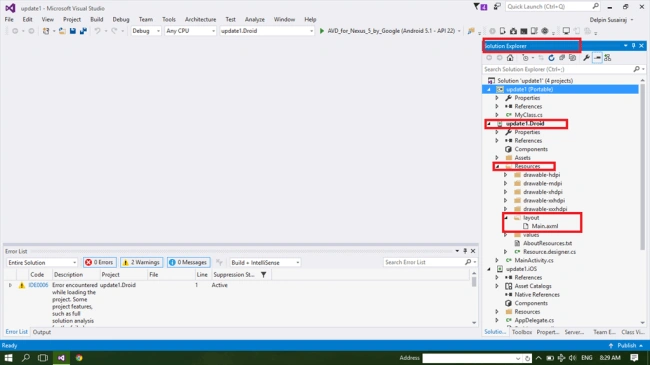
Task: Click the Collapse All icon in Solution Explorer
Action: 562,58
